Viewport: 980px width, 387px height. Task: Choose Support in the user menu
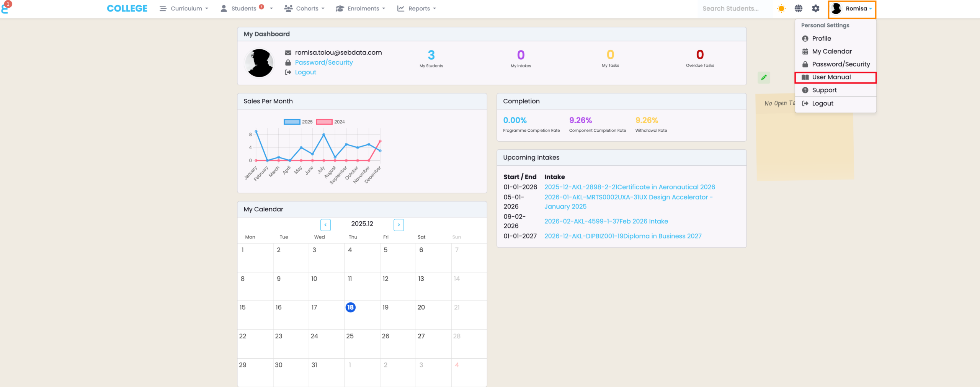pos(824,90)
